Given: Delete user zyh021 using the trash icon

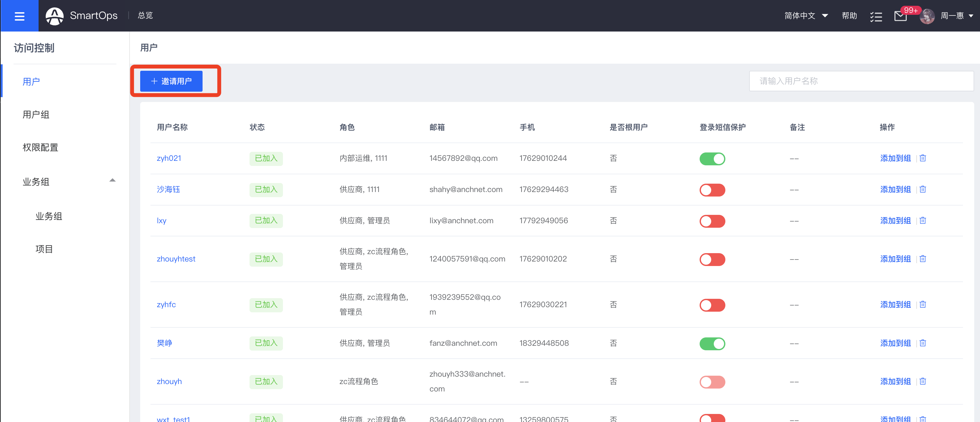Looking at the screenshot, I should tap(923, 158).
